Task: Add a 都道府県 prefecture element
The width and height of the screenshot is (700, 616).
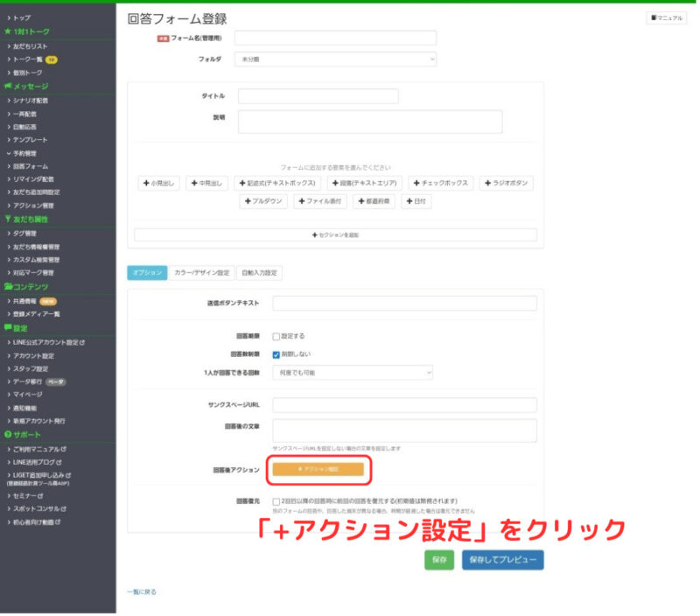Action: click(x=374, y=202)
